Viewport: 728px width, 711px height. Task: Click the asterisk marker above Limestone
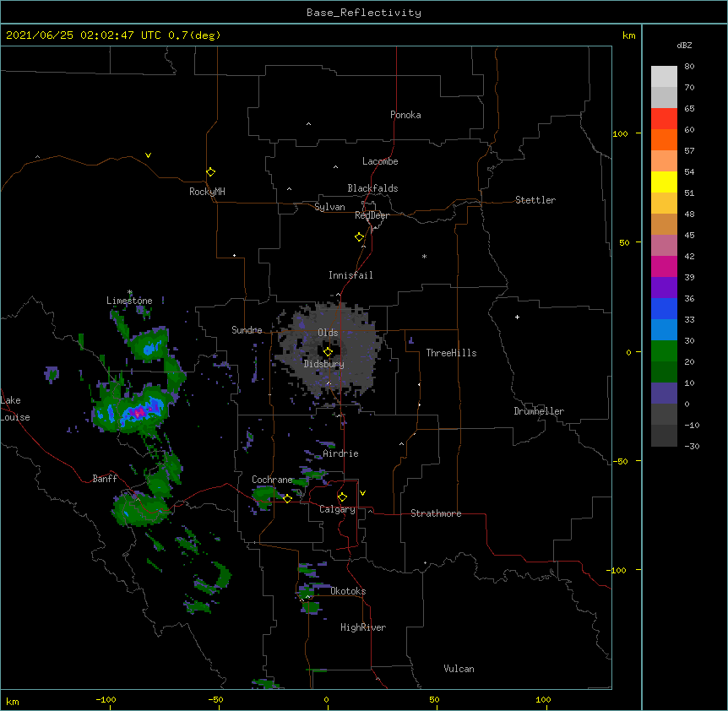129,292
